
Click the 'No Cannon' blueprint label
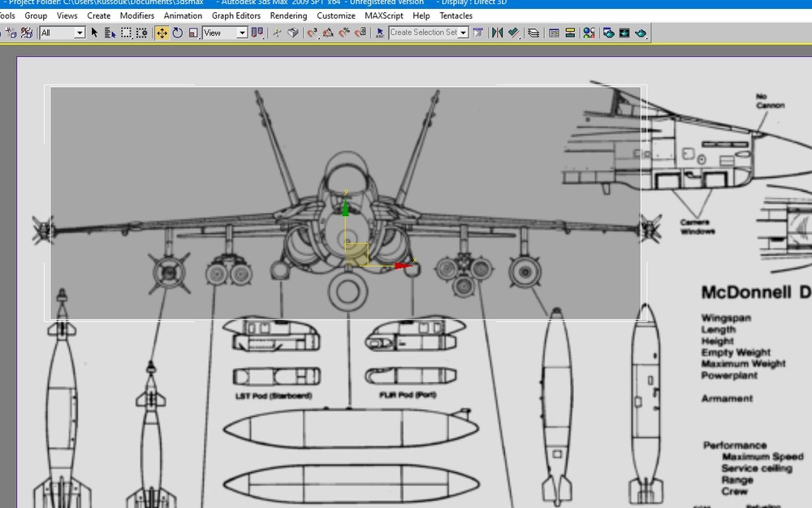(770, 101)
